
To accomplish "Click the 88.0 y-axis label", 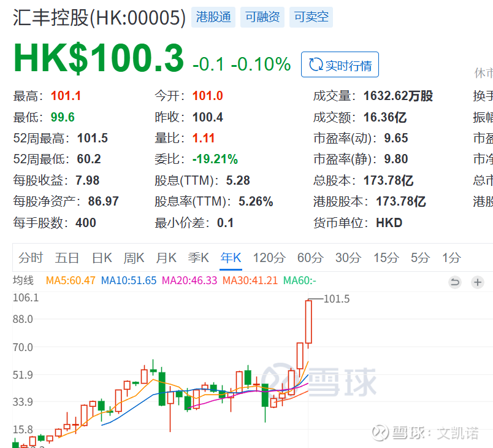I will pos(23,319).
